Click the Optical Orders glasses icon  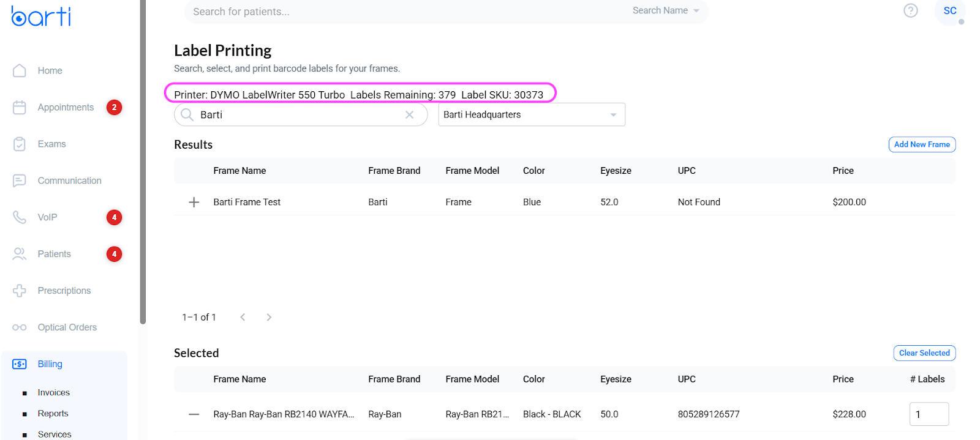[x=20, y=327]
